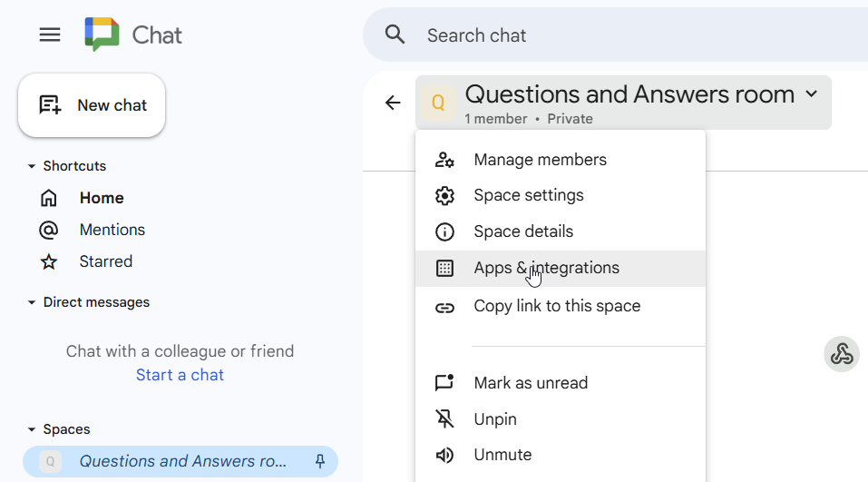Click the Starred star icon
Image resolution: width=868 pixels, height=482 pixels.
[x=49, y=261]
